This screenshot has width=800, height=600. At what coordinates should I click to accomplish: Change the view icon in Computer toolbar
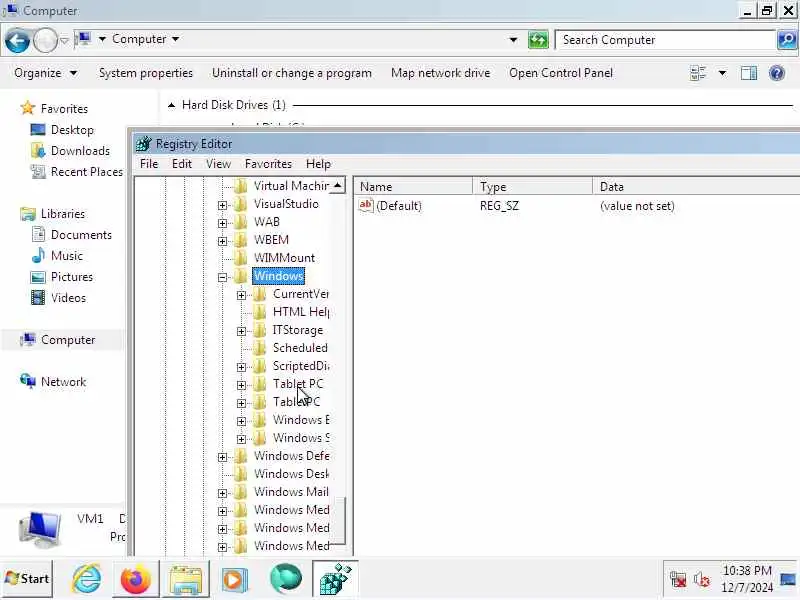point(698,73)
